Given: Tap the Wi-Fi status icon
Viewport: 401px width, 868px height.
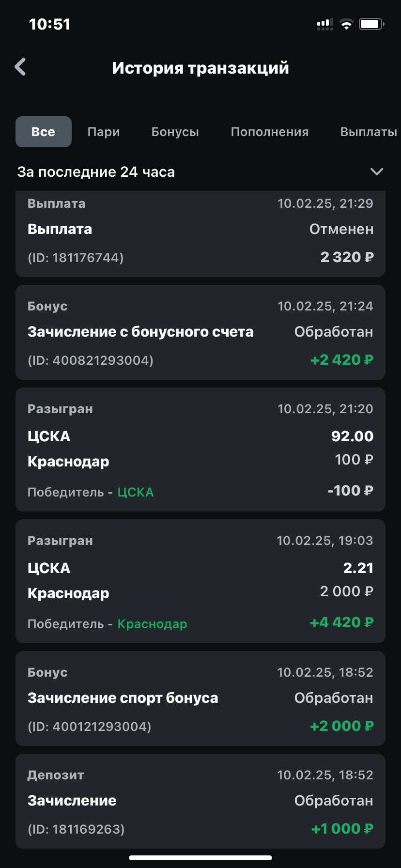Looking at the screenshot, I should 346,24.
